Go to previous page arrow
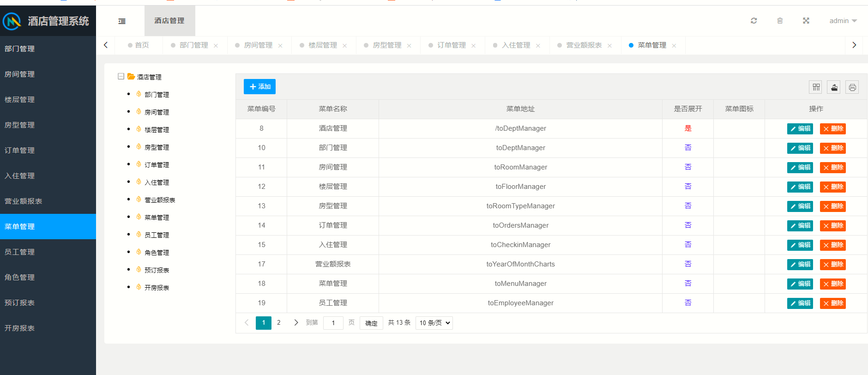The height and width of the screenshot is (375, 868). coord(247,323)
